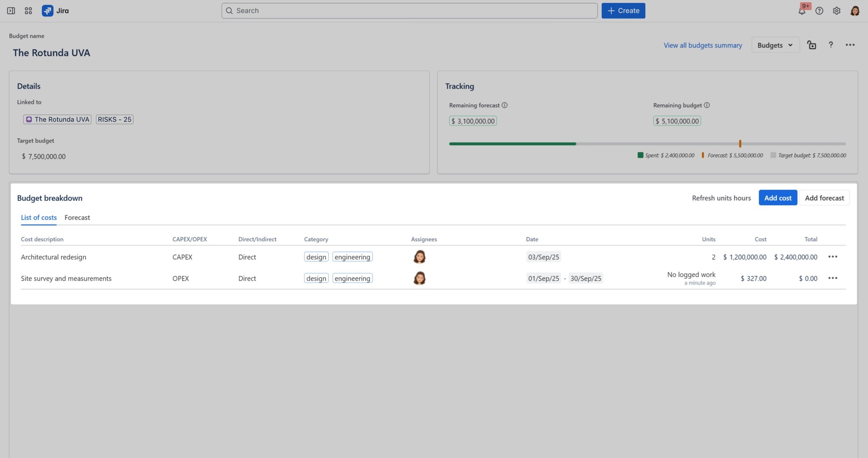The width and height of the screenshot is (868, 458).
Task: Click the Add cost button
Action: pos(777,198)
